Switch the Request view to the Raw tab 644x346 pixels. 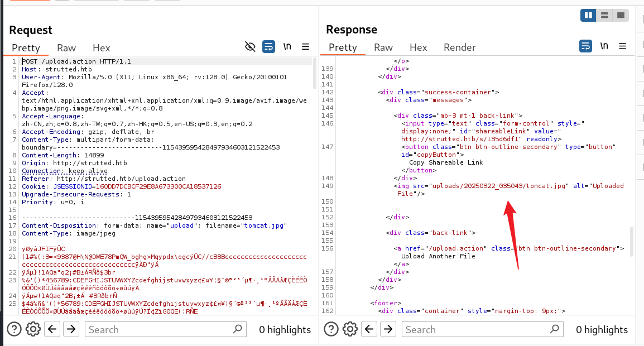pos(66,48)
